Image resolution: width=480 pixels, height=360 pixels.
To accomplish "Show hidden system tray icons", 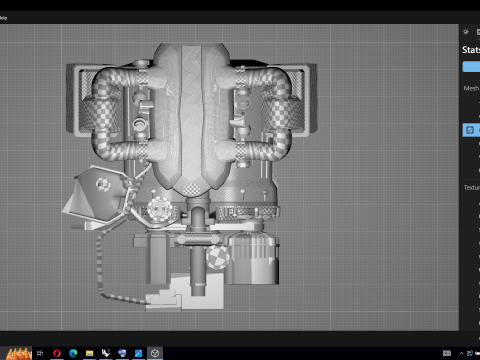I will [x=461, y=353].
